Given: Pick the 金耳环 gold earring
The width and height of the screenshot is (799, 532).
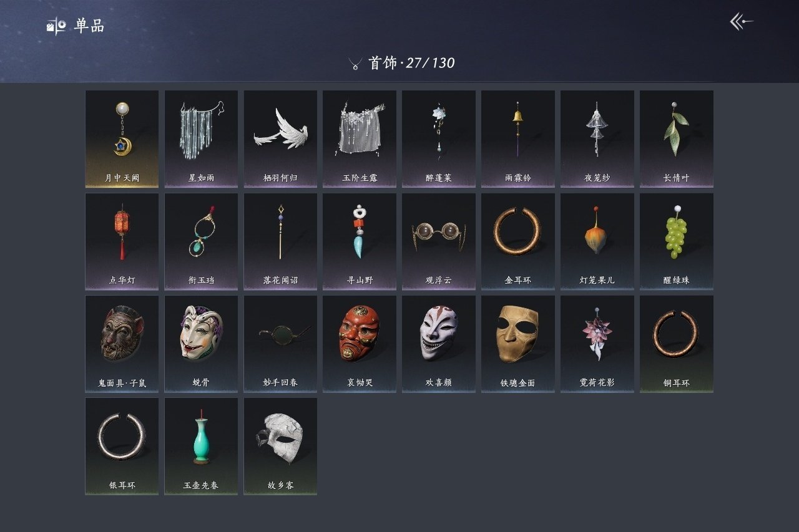Looking at the screenshot, I should tap(517, 241).
